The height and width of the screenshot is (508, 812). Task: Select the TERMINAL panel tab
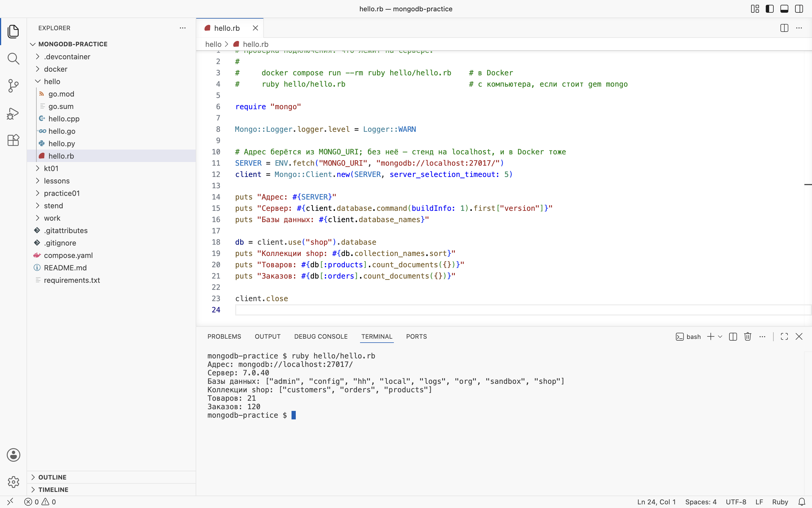[376, 337]
